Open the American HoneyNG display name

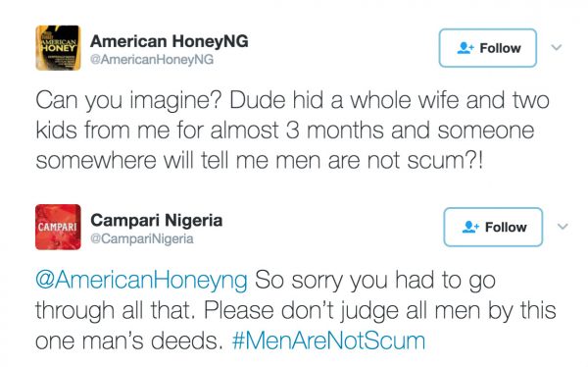point(170,41)
